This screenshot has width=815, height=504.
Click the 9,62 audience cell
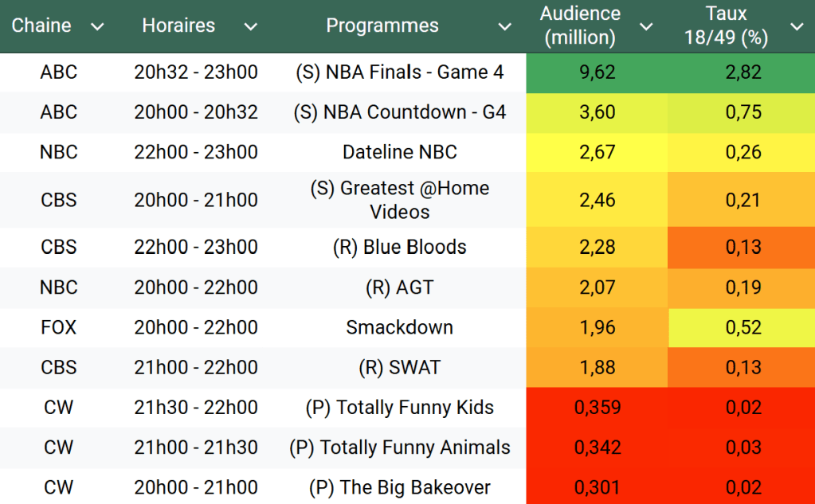coord(598,72)
